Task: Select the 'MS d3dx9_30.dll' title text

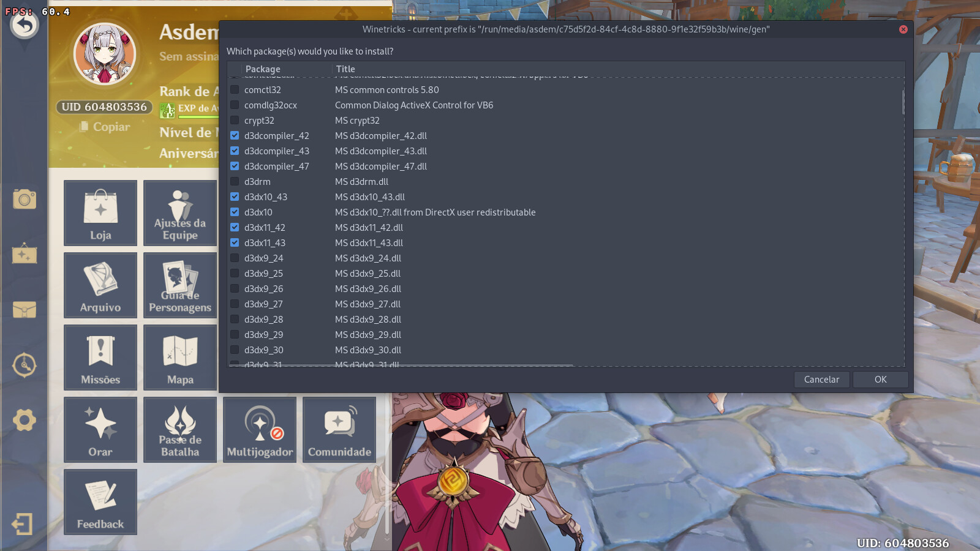Action: 368,350
